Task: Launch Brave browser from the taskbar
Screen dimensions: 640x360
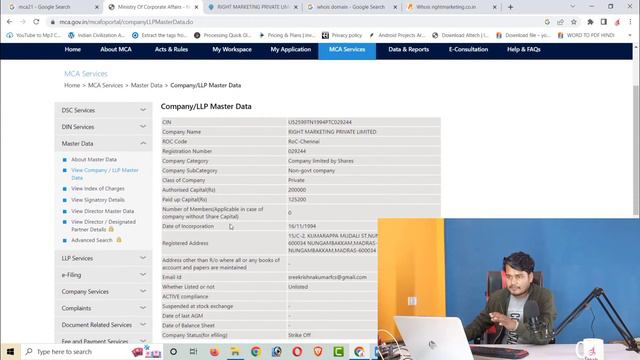Action: (x=318, y=351)
